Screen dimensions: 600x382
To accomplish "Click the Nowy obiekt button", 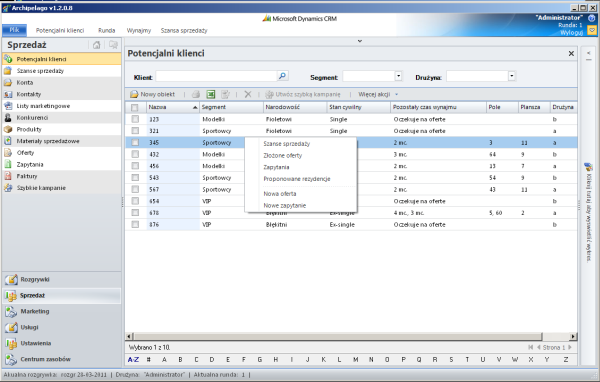I will [x=153, y=94].
